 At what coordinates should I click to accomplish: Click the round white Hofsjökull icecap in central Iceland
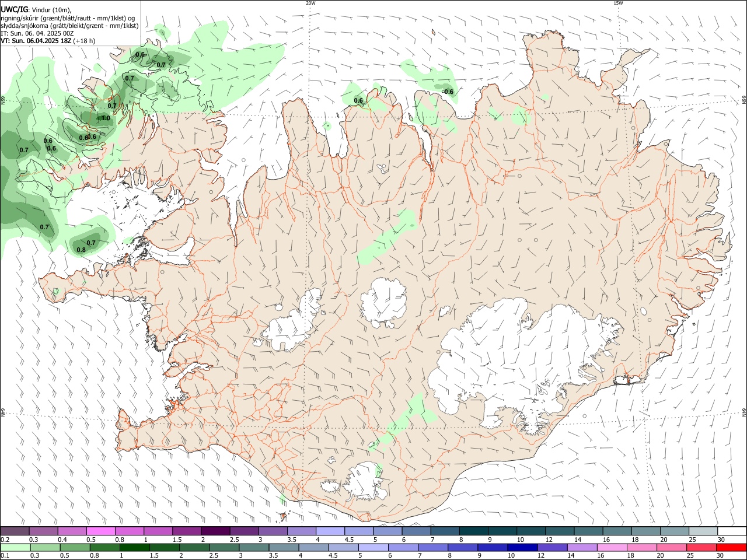[383, 302]
